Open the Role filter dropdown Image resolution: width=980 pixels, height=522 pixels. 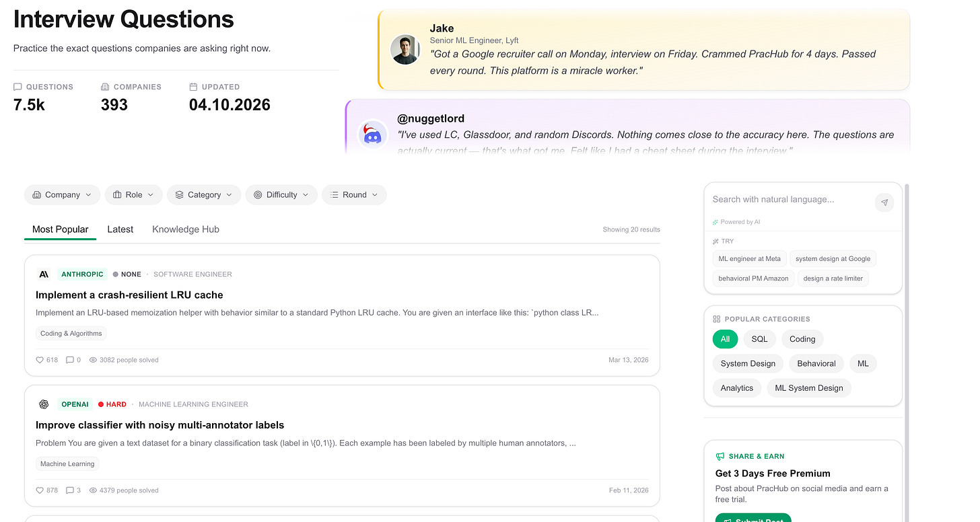click(134, 195)
